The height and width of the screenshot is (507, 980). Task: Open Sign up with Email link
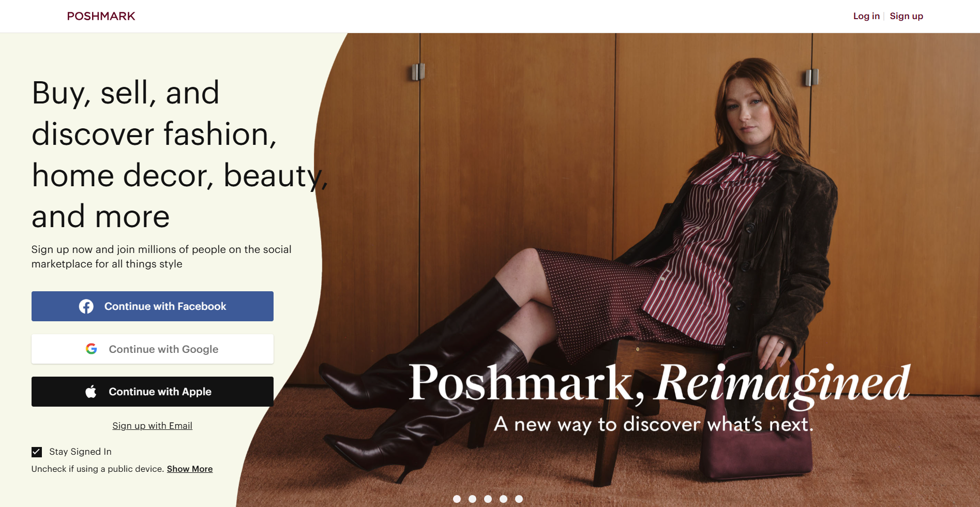(153, 426)
